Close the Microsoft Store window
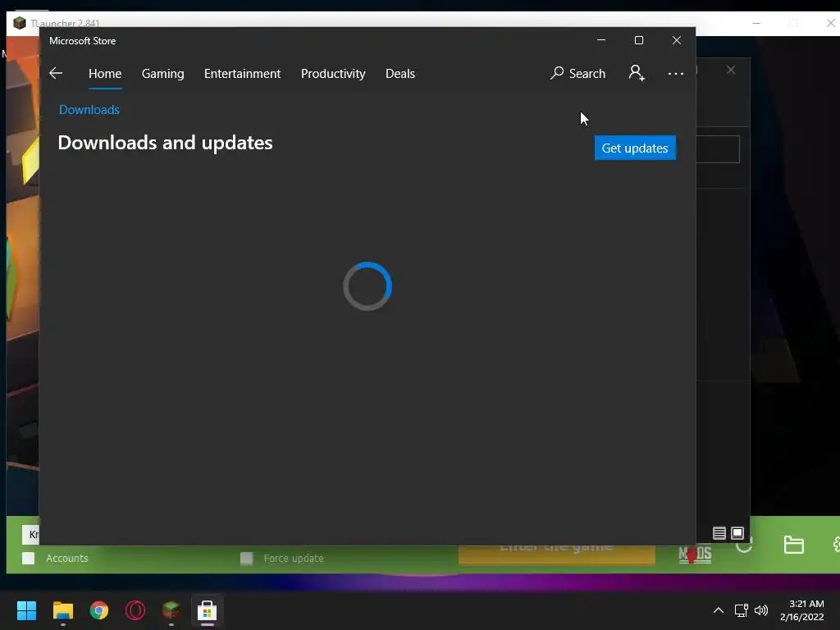Screen dimensions: 840x630 [x=677, y=40]
